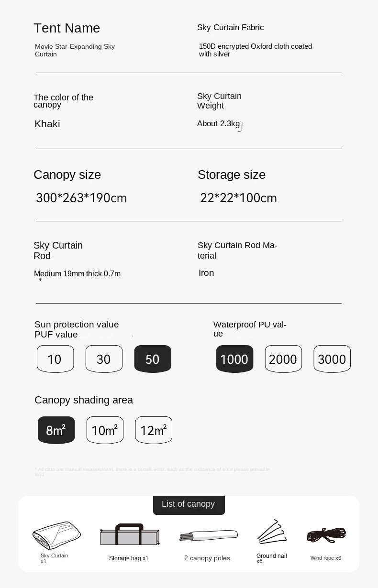Click the Khaki canopy color value

point(47,124)
